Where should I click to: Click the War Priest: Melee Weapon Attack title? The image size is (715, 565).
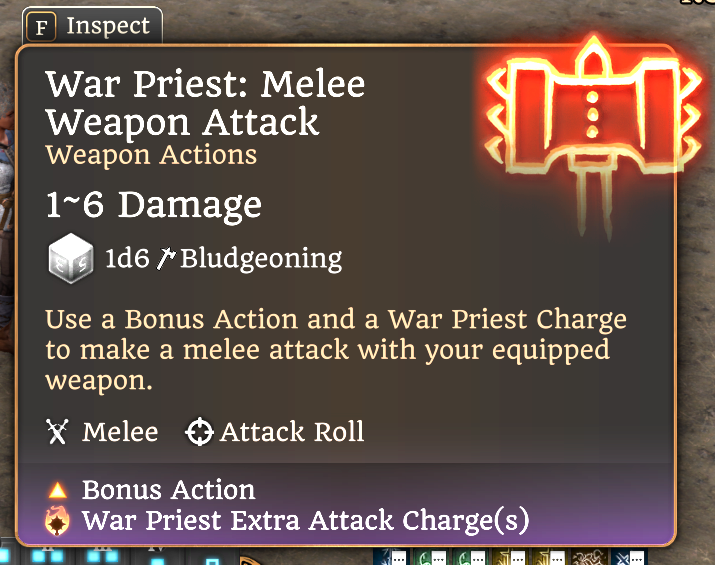point(205,103)
